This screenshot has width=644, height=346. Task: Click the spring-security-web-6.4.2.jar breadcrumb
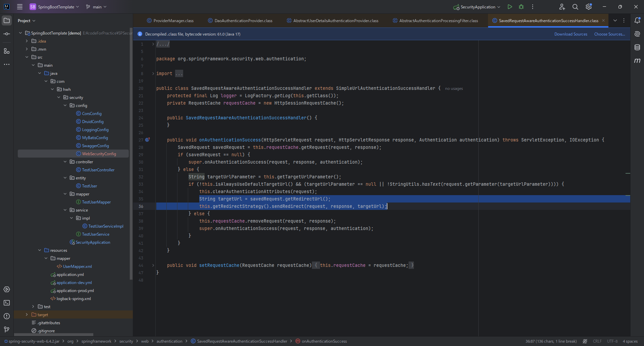(32, 341)
